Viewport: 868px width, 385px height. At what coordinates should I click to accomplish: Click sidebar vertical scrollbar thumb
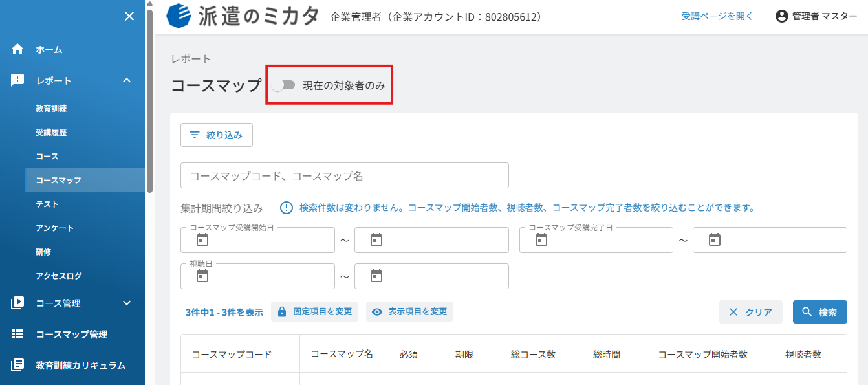tap(150, 100)
